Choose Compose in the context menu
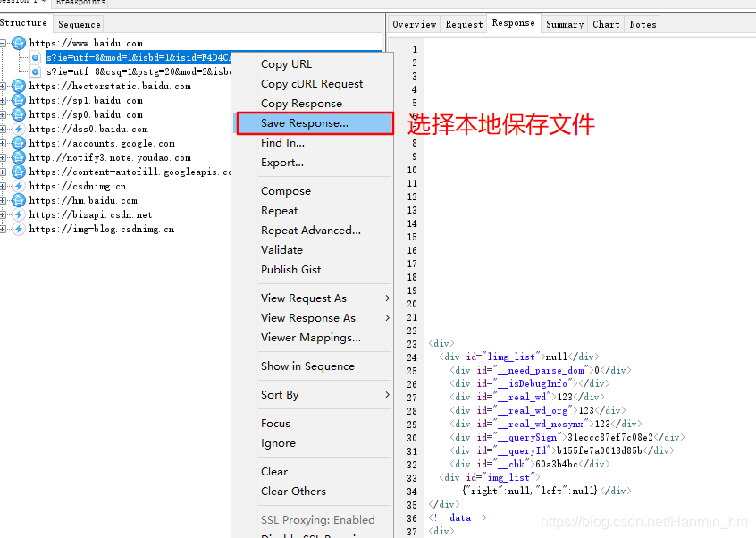The image size is (756, 538). (x=313, y=191)
